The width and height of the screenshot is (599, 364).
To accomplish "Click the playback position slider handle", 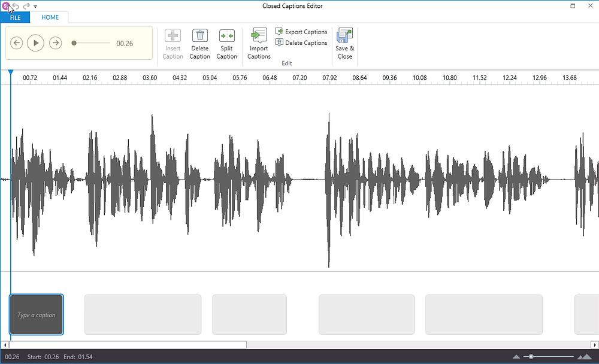I will [x=74, y=43].
